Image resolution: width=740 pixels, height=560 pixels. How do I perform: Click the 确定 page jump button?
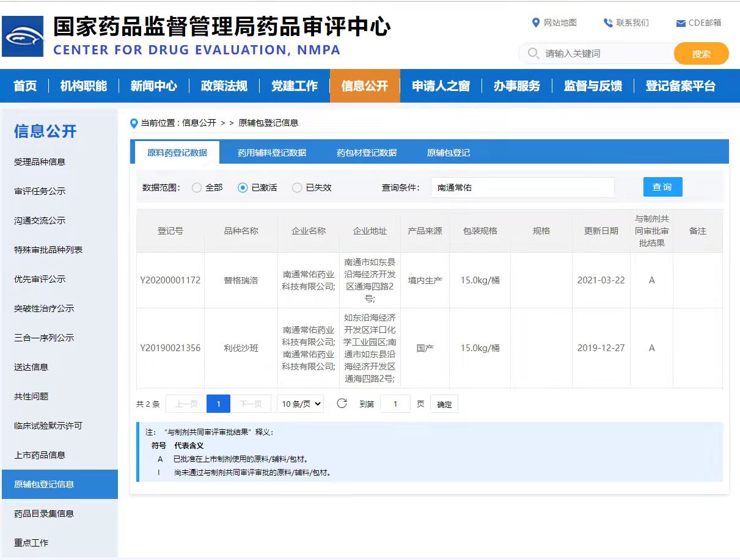[x=444, y=404]
